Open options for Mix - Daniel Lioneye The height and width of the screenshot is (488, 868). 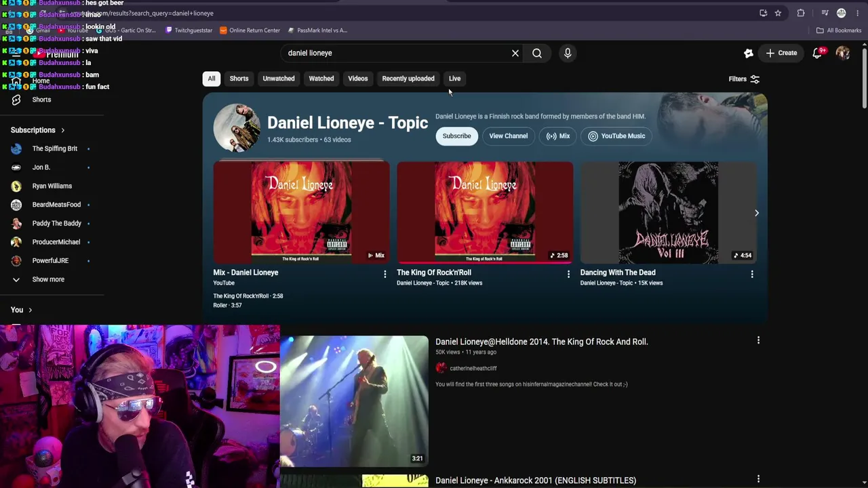pos(384,274)
